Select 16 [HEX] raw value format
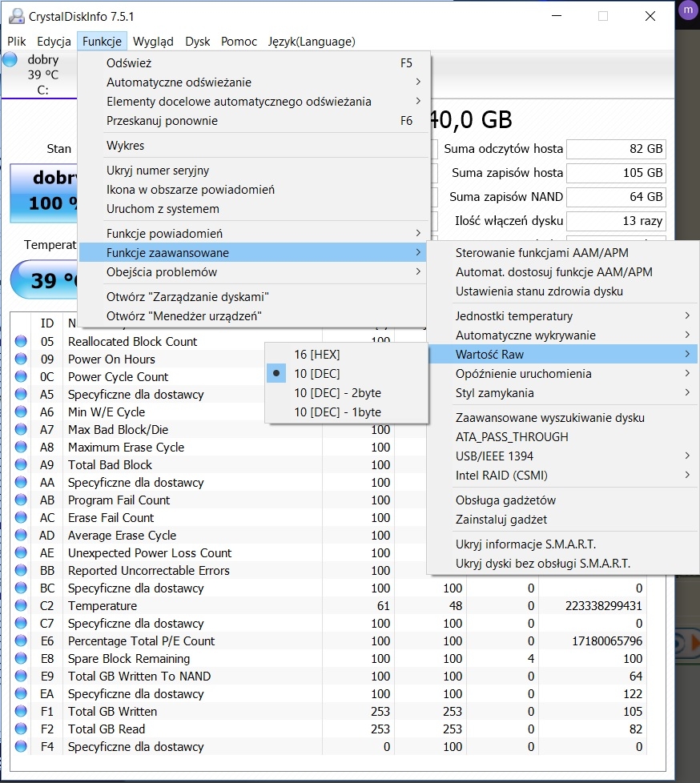This screenshot has height=783, width=700. tap(346, 355)
